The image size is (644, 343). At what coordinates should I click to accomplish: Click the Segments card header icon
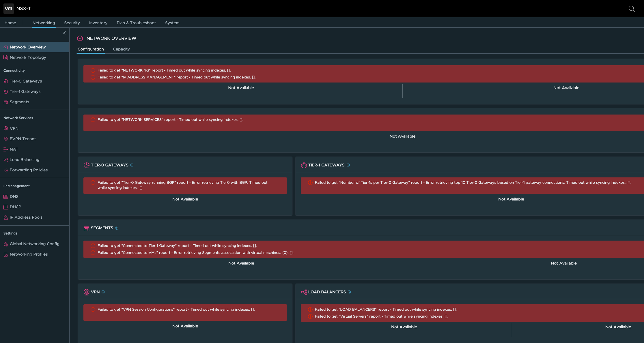point(87,228)
